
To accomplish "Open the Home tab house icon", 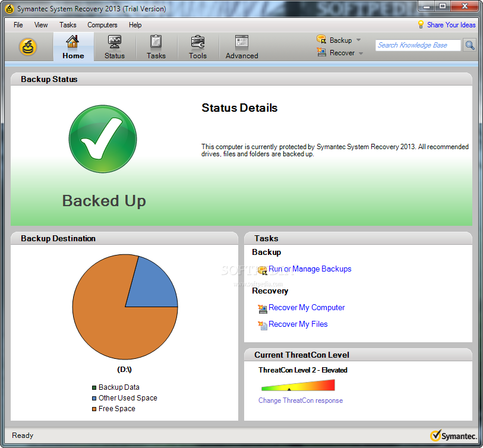I will point(72,42).
